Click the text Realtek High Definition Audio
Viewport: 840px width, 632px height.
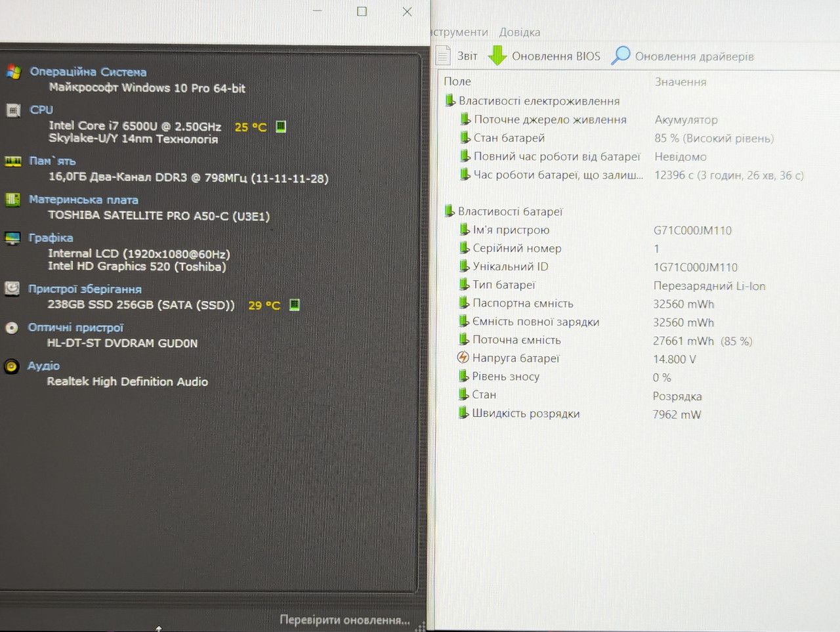point(127,381)
